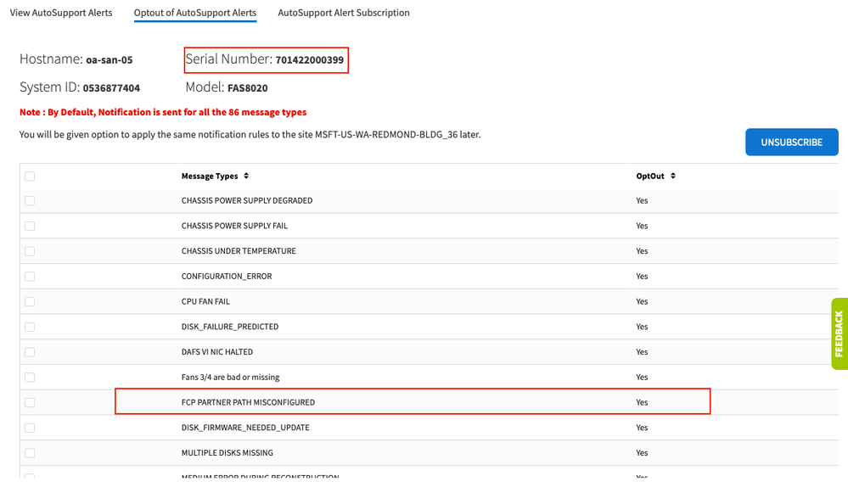
Task: Click the serial number 701422000399
Action: coord(309,60)
